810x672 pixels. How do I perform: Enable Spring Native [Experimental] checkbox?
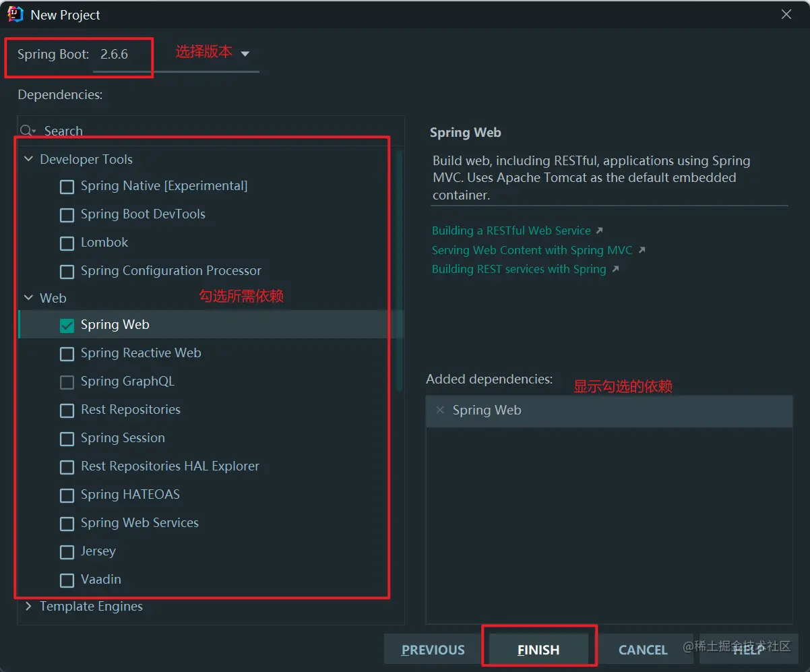[67, 187]
